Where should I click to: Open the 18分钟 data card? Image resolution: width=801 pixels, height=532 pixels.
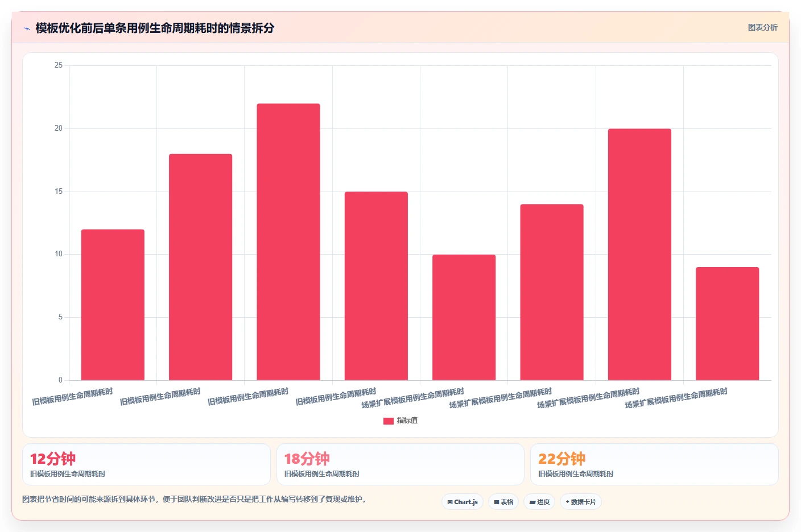pyautogui.click(x=400, y=464)
